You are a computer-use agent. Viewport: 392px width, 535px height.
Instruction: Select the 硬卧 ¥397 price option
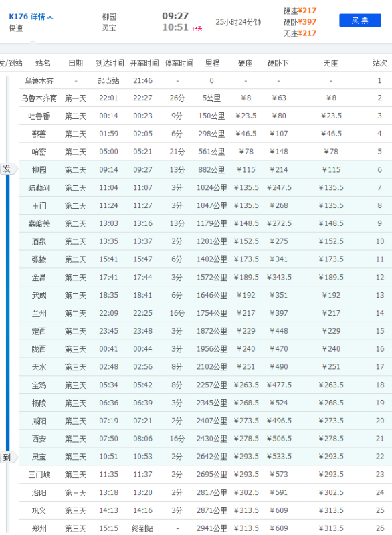(x=300, y=22)
